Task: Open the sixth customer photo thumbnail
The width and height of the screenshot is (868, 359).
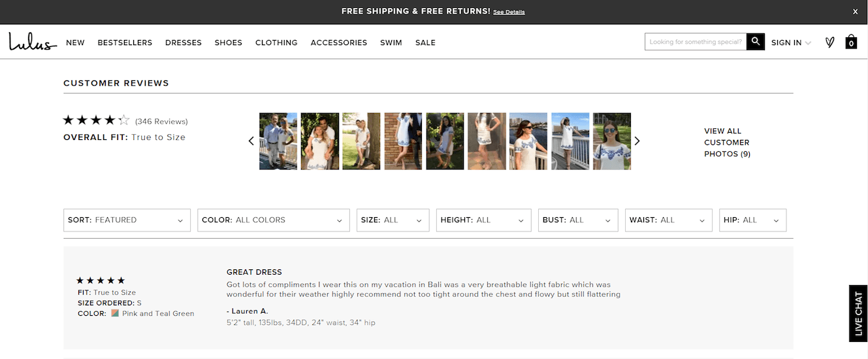Action: [x=487, y=141]
